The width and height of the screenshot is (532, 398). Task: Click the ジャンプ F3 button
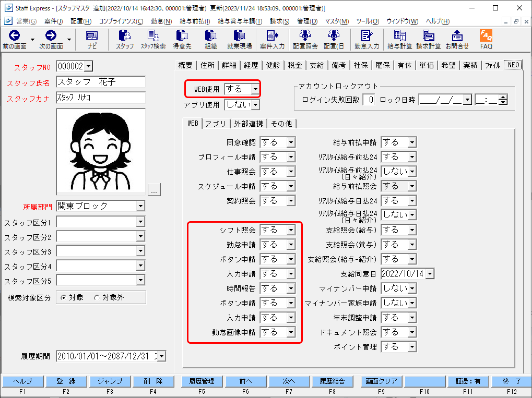point(110,381)
